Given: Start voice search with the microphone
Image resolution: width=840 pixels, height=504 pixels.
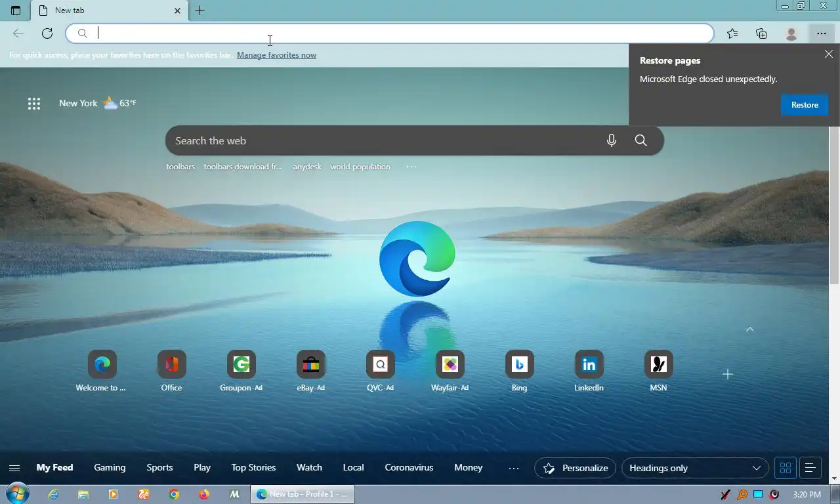Looking at the screenshot, I should 612,140.
